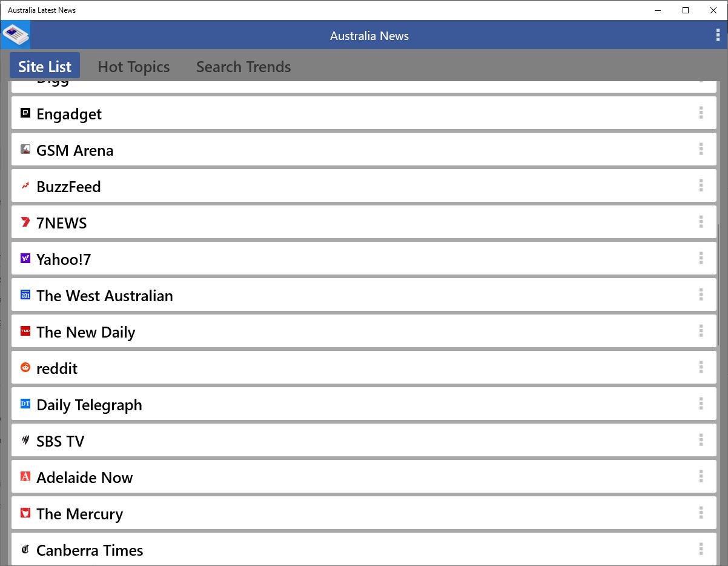728x566 pixels.
Task: Click The West Australian favicon
Action: coord(25,295)
